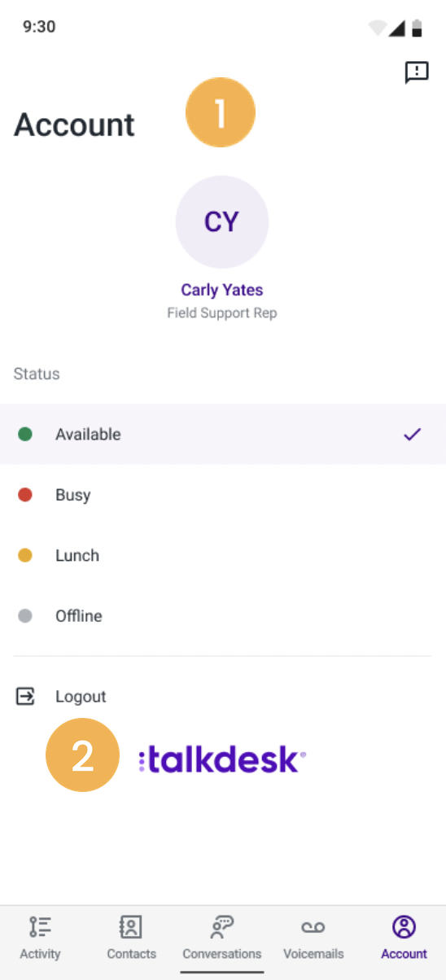446x980 pixels.
Task: Click the red Busy status dot
Action: [25, 495]
